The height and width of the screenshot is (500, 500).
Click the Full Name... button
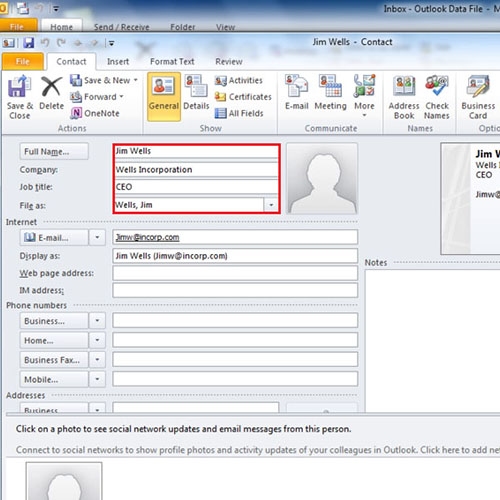click(x=54, y=152)
